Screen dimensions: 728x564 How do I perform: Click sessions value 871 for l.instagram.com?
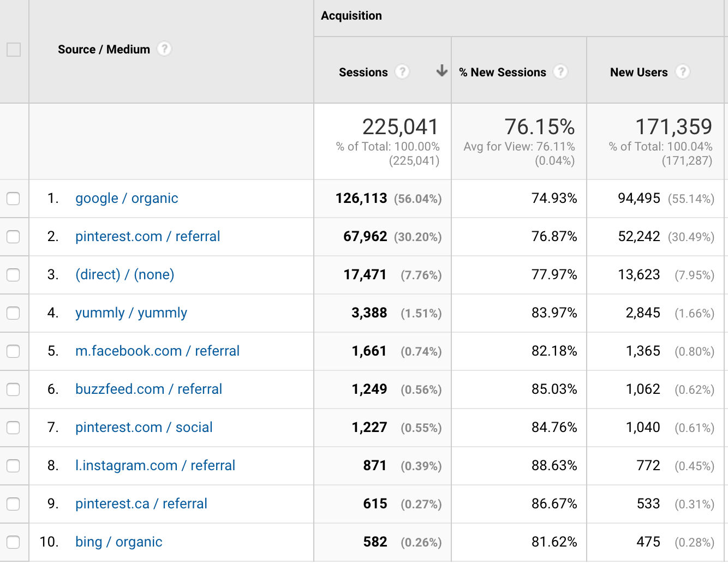pyautogui.click(x=375, y=466)
